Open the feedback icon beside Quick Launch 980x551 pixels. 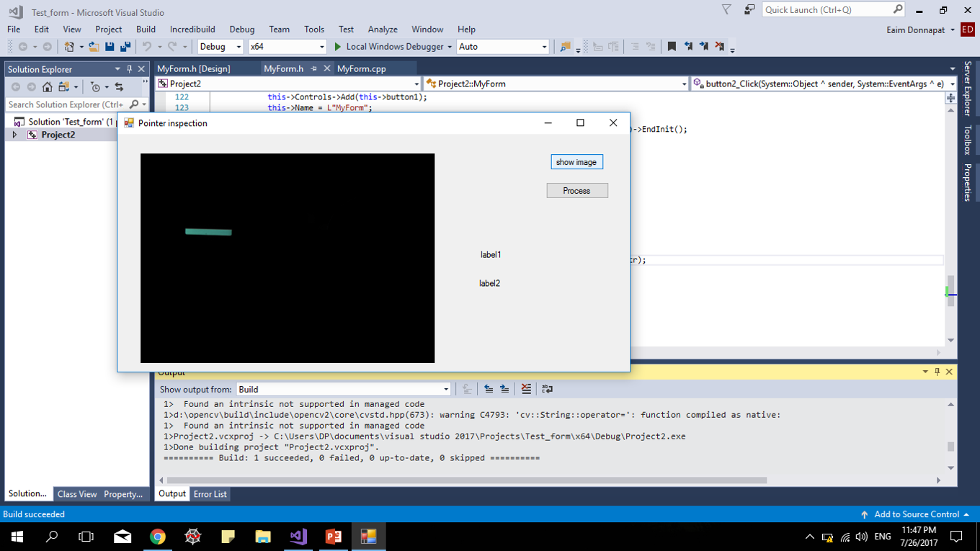click(x=749, y=9)
